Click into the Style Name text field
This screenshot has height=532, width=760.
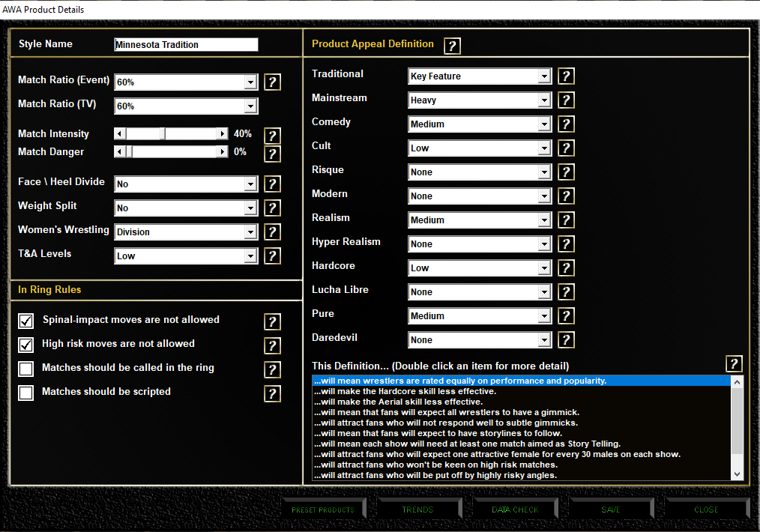(x=186, y=45)
